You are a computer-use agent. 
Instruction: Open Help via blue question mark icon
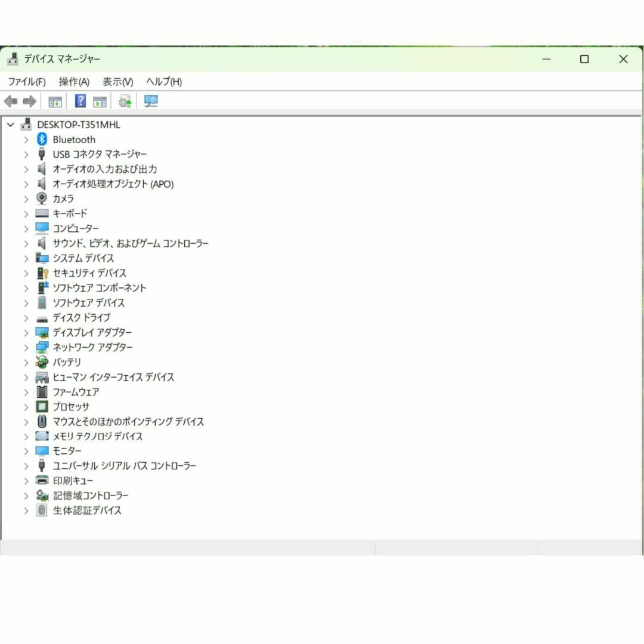pyautogui.click(x=80, y=101)
